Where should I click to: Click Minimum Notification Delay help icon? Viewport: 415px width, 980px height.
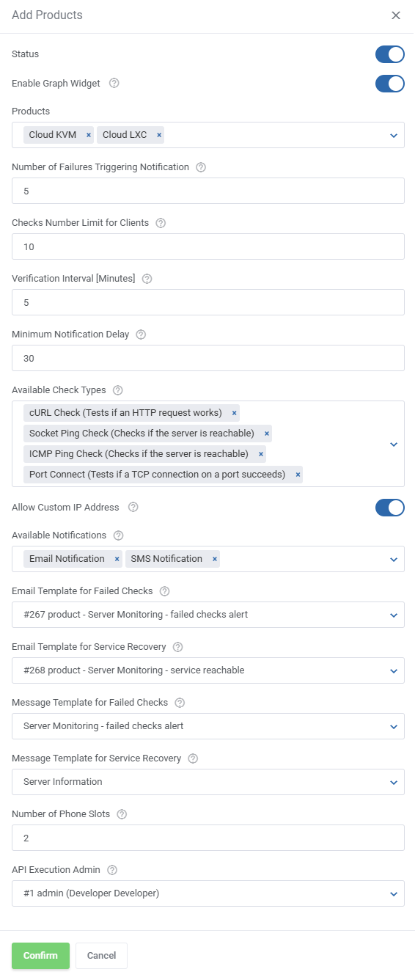click(141, 334)
